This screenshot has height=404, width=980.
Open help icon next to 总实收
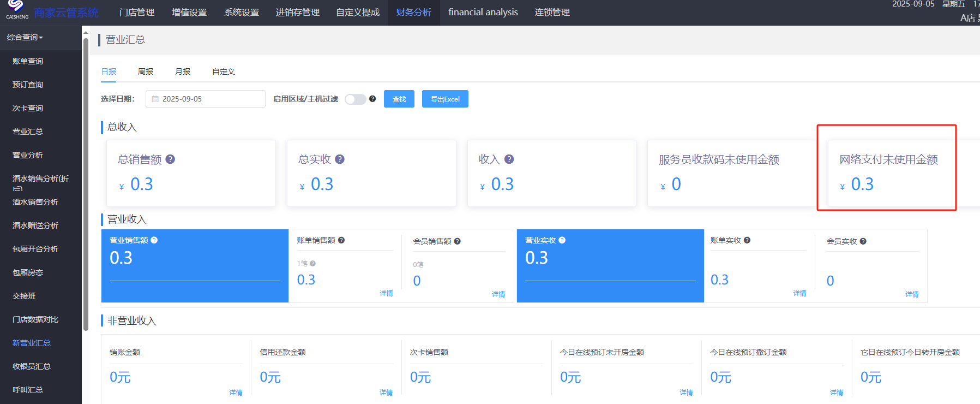pos(340,159)
